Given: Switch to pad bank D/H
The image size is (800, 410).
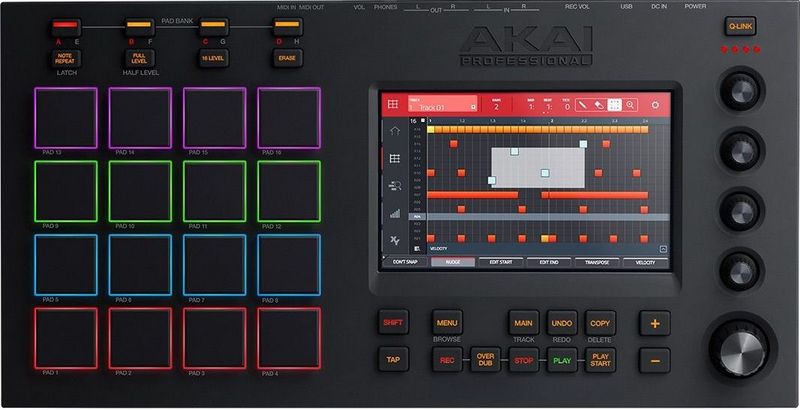Looking at the screenshot, I should (287, 27).
